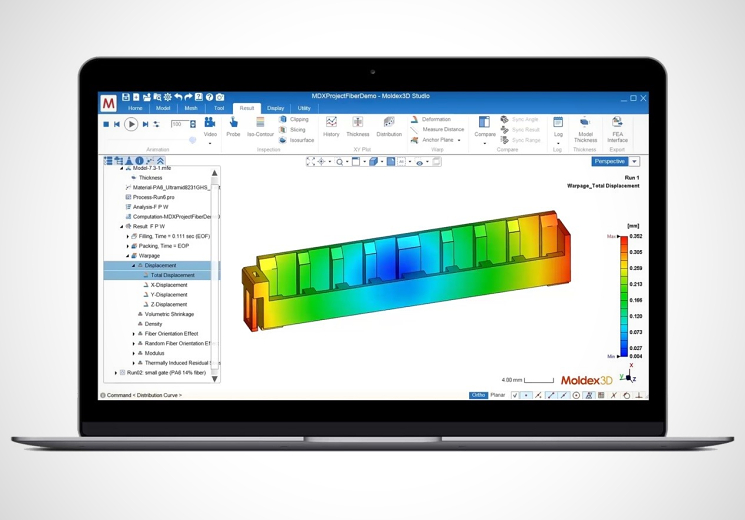Click the Save icon in quick access toolbar
This screenshot has width=745, height=520.
pyautogui.click(x=125, y=97)
